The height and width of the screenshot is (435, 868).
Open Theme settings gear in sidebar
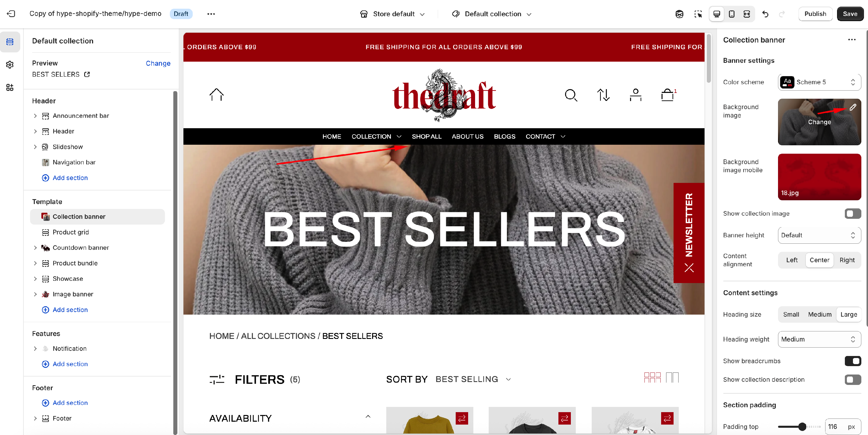tap(10, 64)
